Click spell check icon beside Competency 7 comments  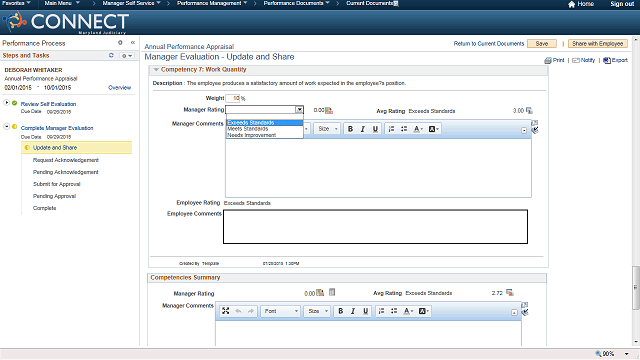pyautogui.click(x=535, y=130)
